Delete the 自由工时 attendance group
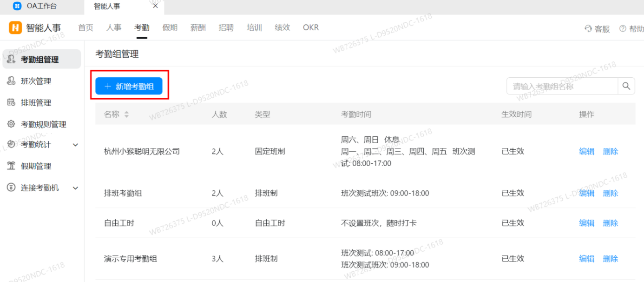Viewport: 644px width, 282px height. tap(610, 223)
